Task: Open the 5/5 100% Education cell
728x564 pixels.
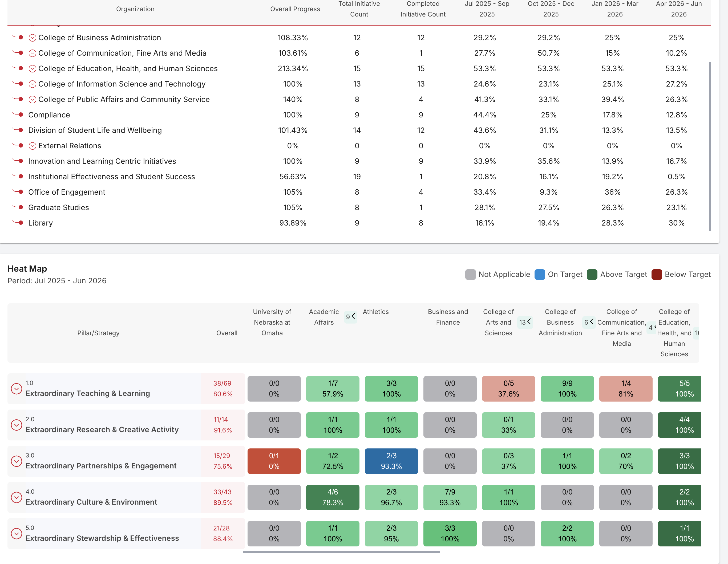Action: pos(680,389)
